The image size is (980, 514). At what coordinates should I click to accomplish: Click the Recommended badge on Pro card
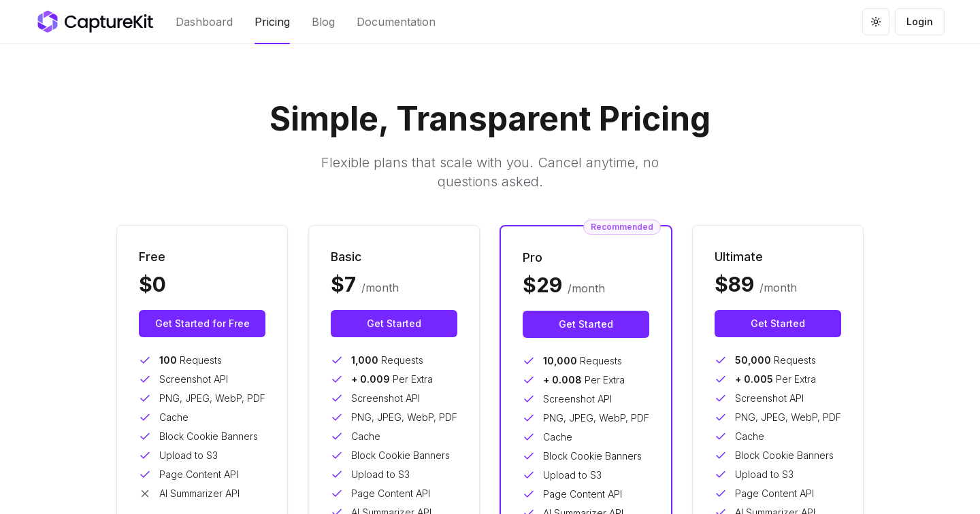pos(621,227)
